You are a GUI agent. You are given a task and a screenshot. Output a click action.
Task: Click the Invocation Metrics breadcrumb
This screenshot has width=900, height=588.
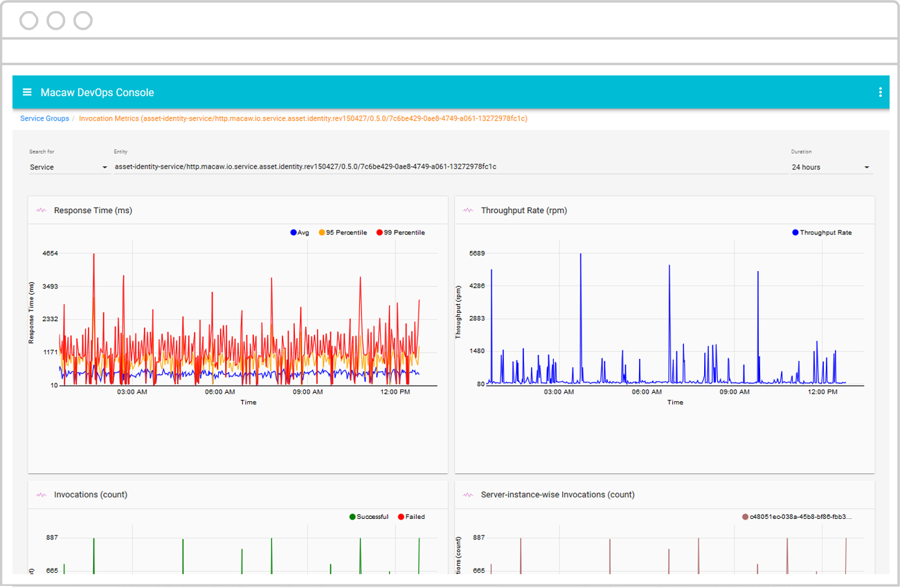coord(303,118)
